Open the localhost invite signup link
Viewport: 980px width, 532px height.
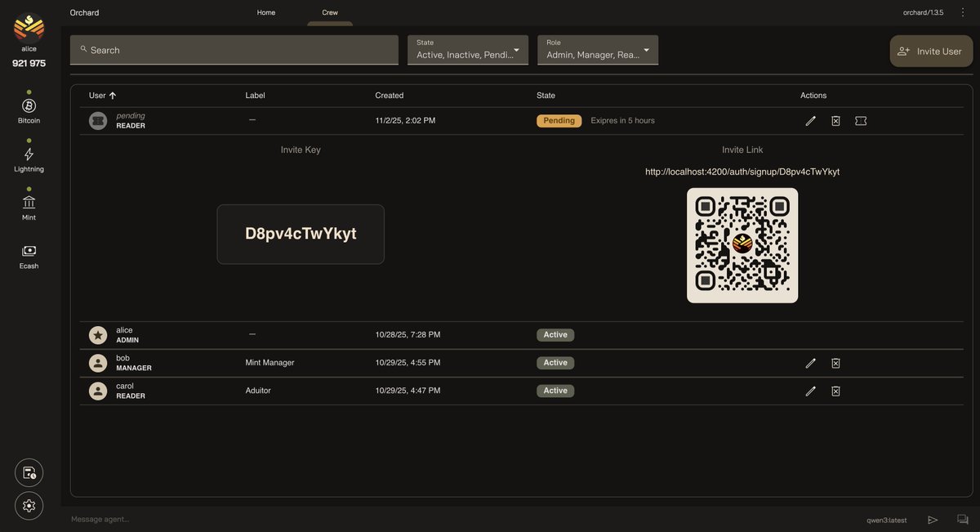click(742, 172)
